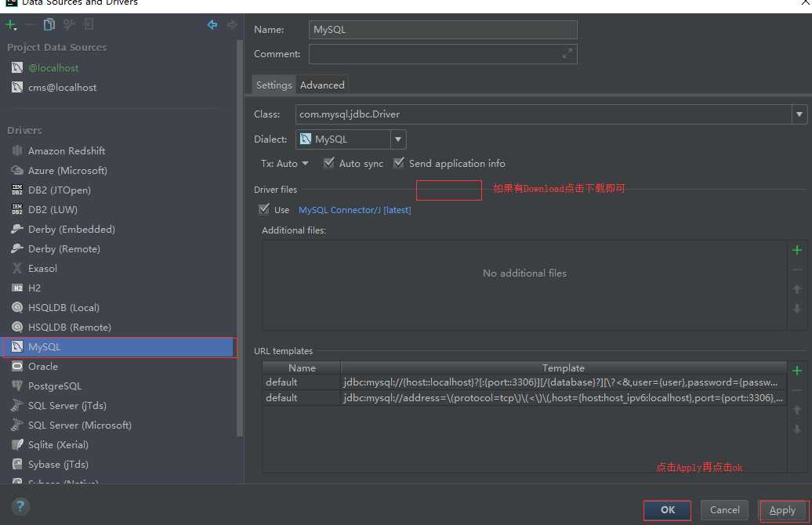Open the help question mark icon

20,506
